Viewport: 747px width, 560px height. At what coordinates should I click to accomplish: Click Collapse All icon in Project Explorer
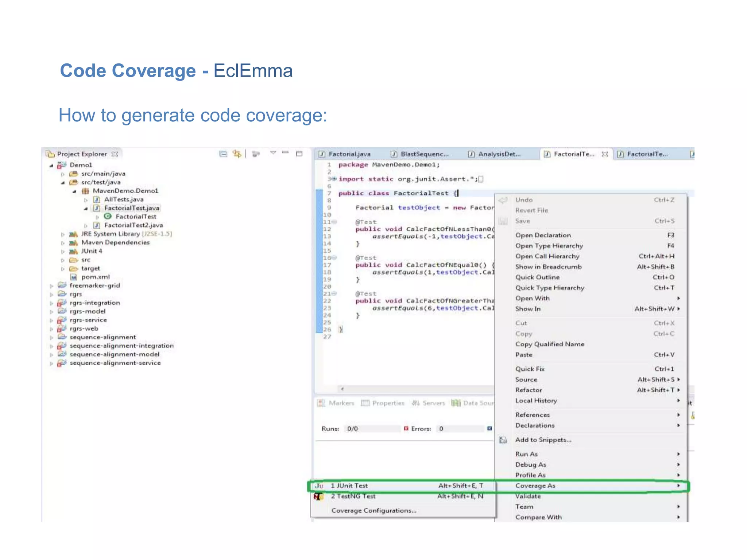[x=223, y=154]
